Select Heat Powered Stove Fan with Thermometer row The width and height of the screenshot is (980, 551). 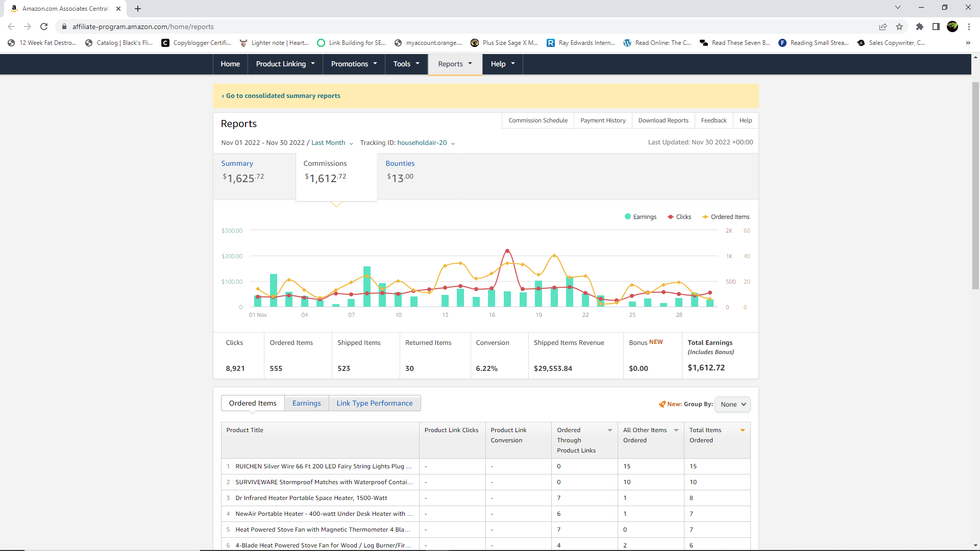[485, 530]
